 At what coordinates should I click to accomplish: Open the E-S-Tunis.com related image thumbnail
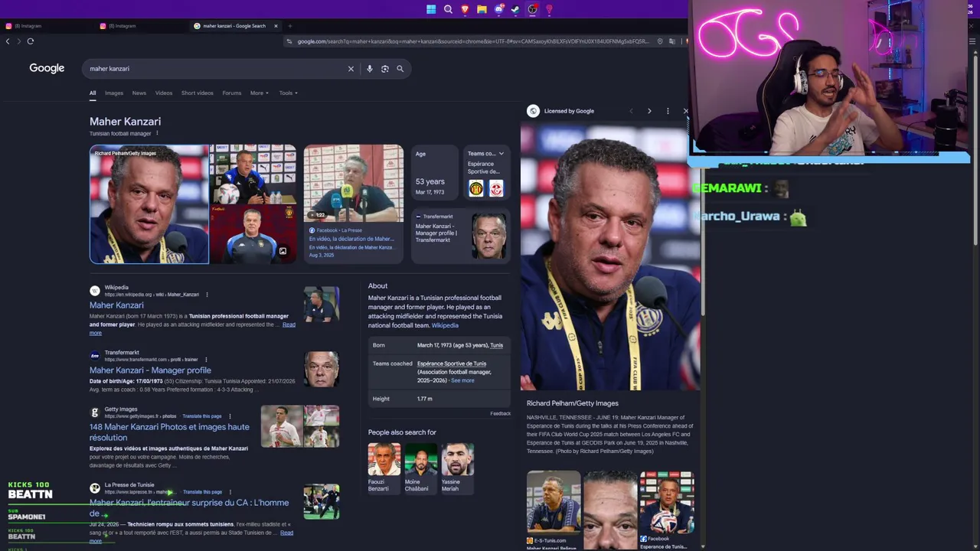click(x=554, y=501)
